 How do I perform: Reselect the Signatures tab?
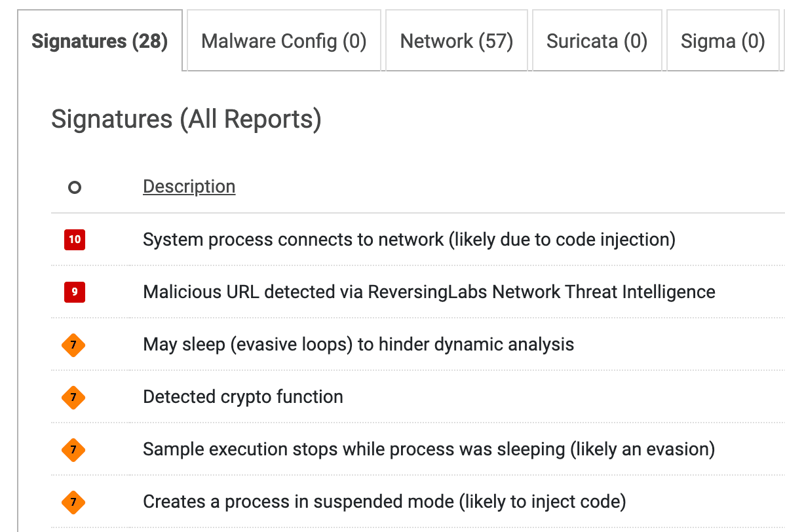100,41
